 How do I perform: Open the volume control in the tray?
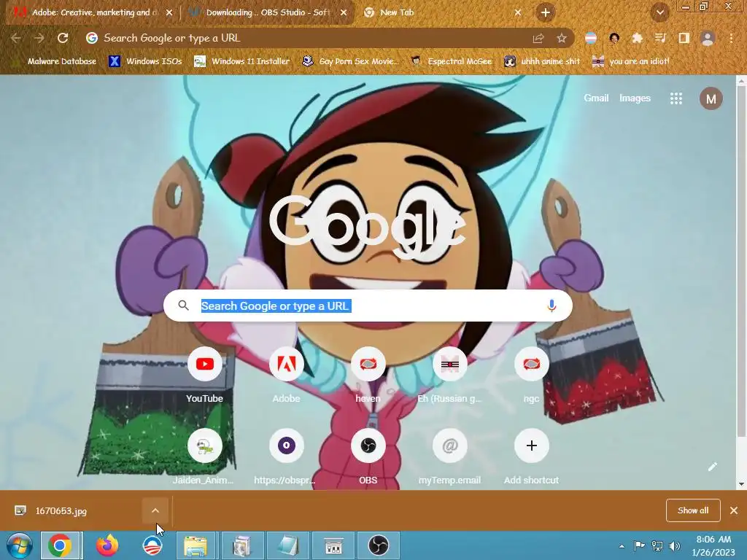[674, 546]
